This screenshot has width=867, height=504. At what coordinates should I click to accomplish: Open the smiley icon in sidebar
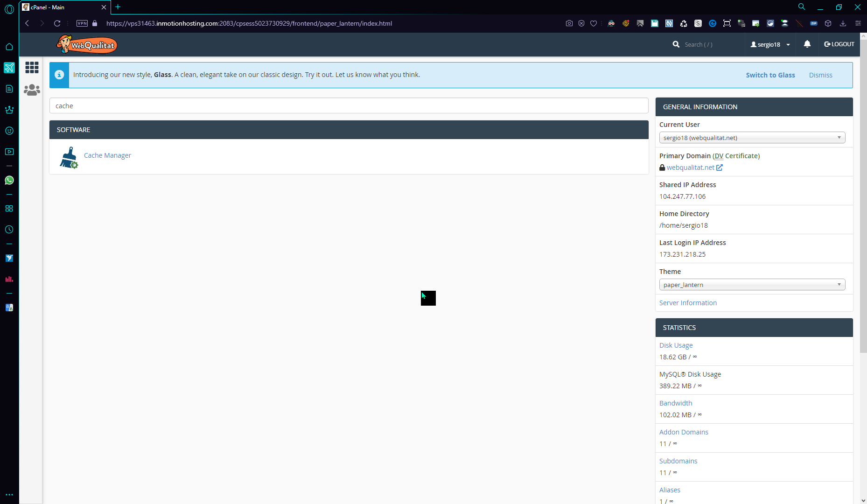(x=9, y=131)
